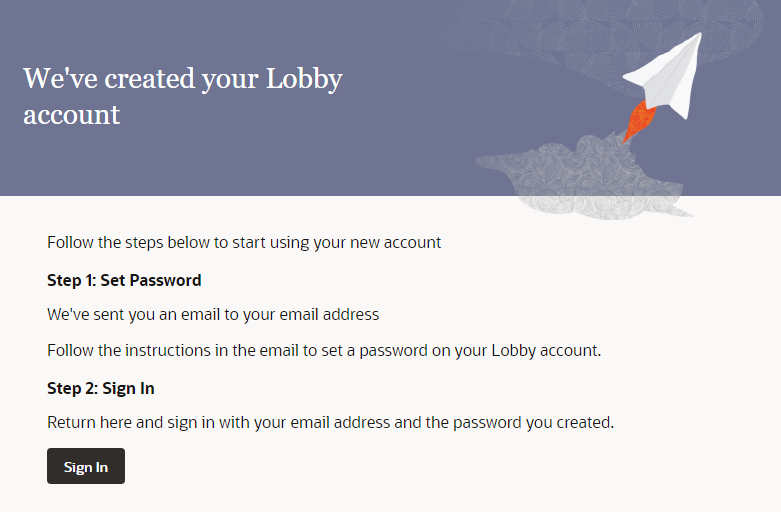The height and width of the screenshot is (512, 781).
Task: Click "password you created." in Step 2 text
Action: pyautogui.click(x=533, y=423)
